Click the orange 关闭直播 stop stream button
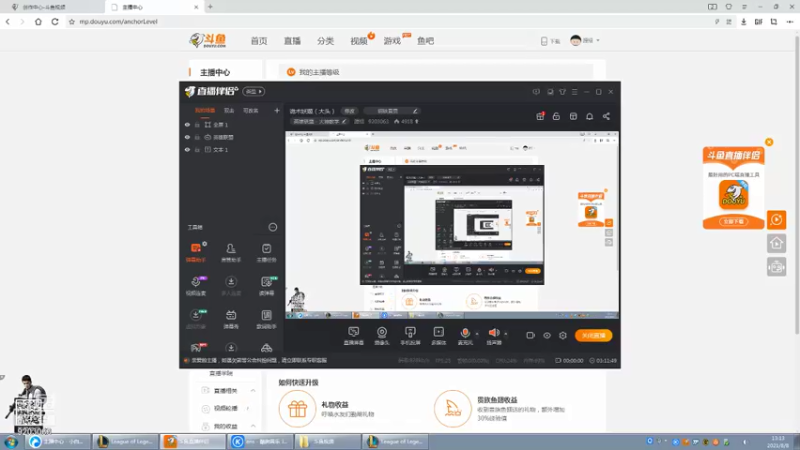 click(593, 335)
